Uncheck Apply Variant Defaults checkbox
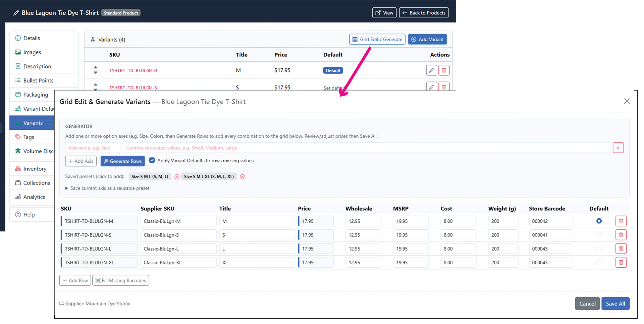This screenshot has height=324, width=644. click(x=152, y=160)
